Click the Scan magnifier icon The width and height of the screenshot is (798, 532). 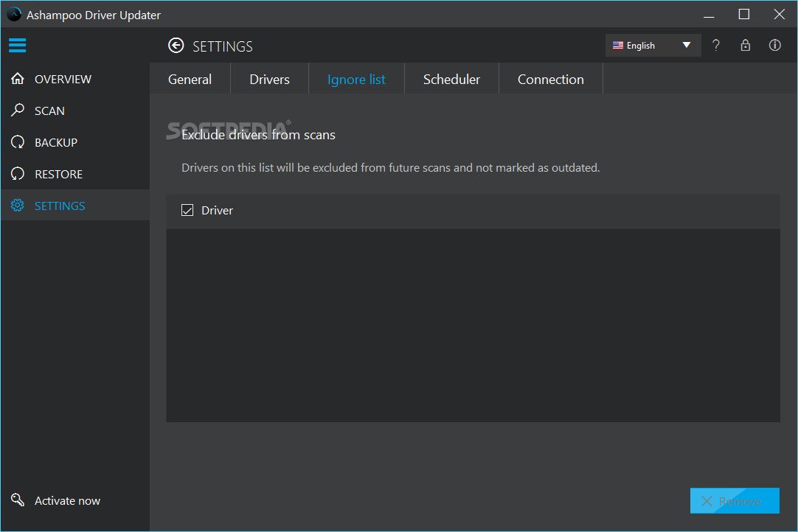tap(18, 110)
